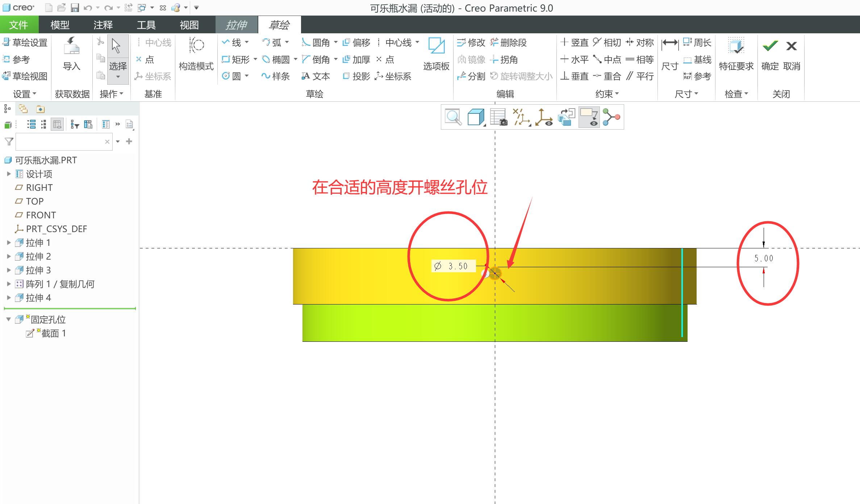The height and width of the screenshot is (504, 860).
Task: Click the Import (导入) icon
Action: pyautogui.click(x=72, y=54)
